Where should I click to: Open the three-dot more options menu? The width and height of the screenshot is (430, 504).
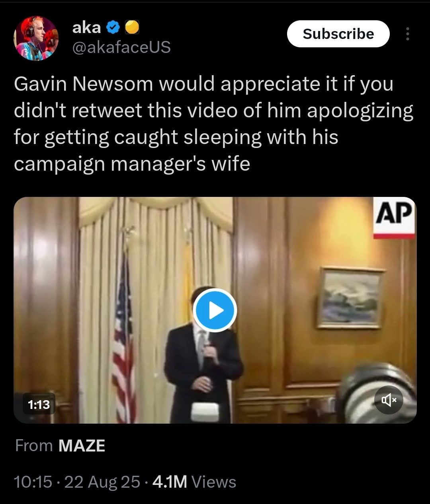(407, 34)
